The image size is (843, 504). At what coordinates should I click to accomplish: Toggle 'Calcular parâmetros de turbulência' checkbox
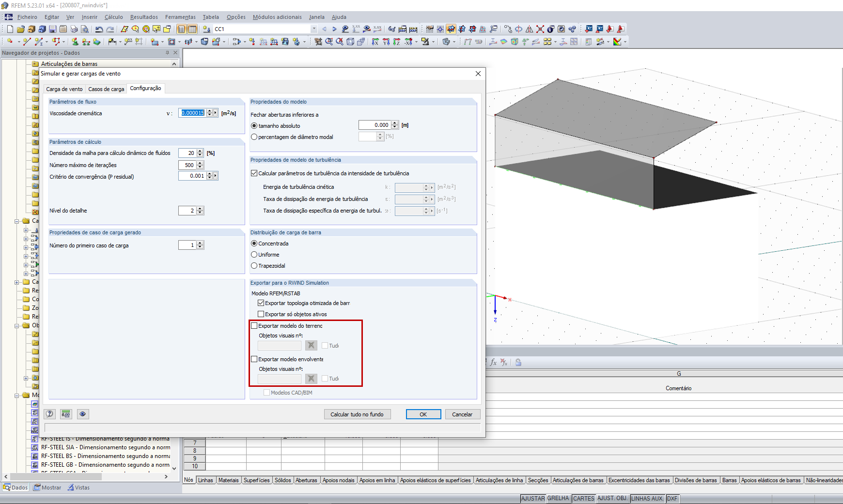254,173
